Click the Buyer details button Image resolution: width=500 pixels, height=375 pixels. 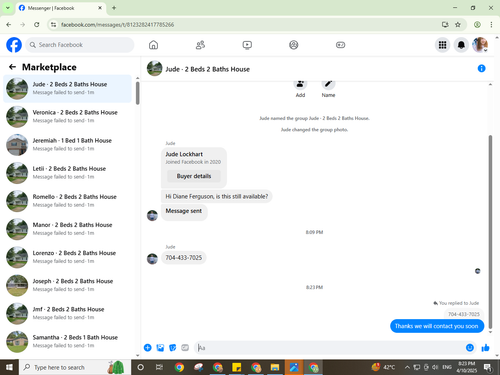[x=194, y=176]
